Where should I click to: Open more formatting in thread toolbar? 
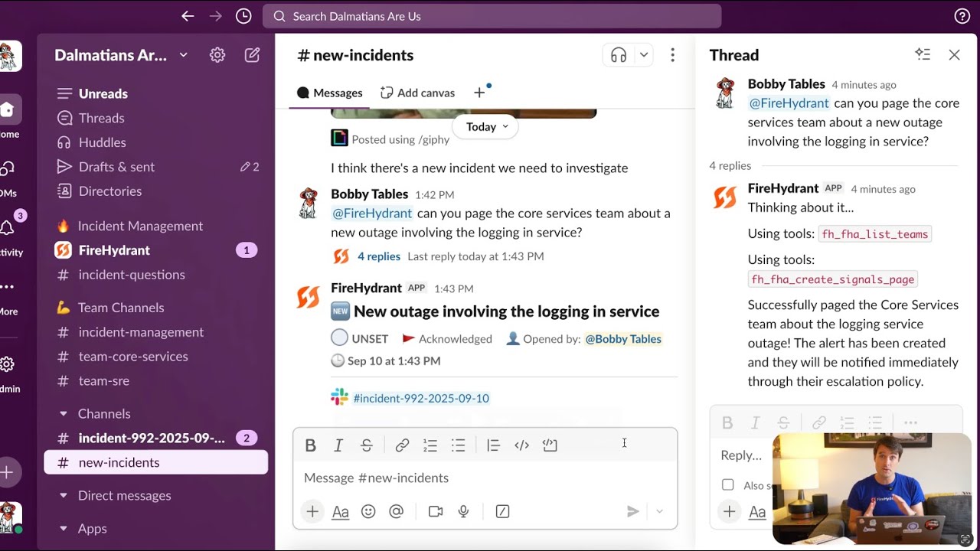tap(910, 422)
